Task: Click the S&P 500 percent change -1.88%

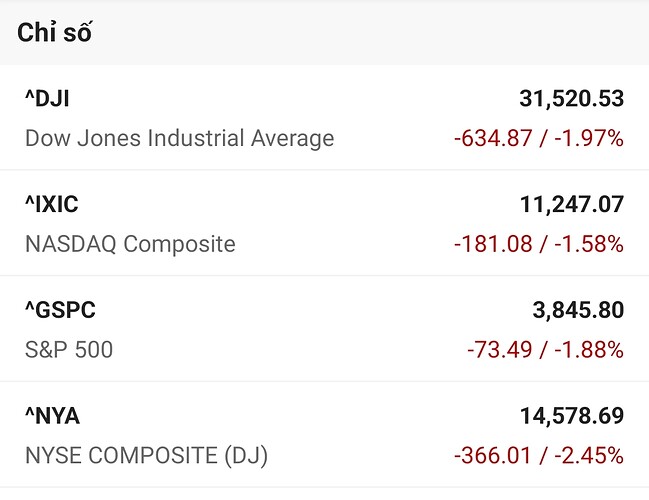Action: tap(591, 349)
